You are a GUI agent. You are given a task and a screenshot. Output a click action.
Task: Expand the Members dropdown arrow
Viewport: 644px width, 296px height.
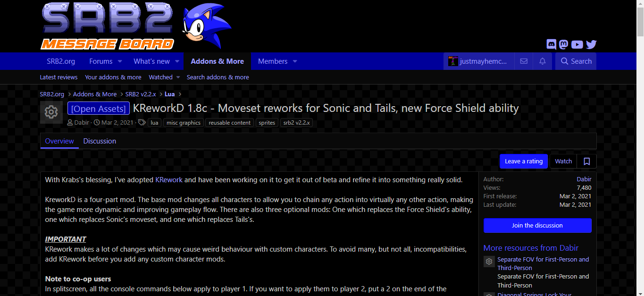click(x=295, y=61)
